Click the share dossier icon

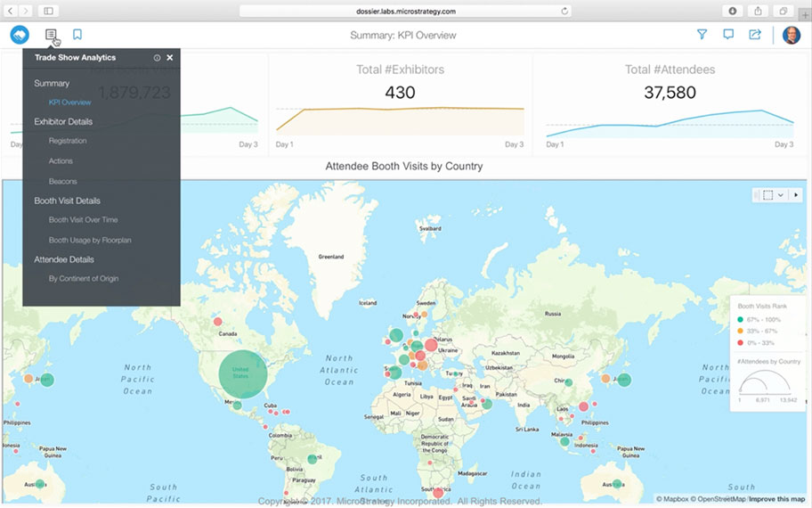pos(755,35)
